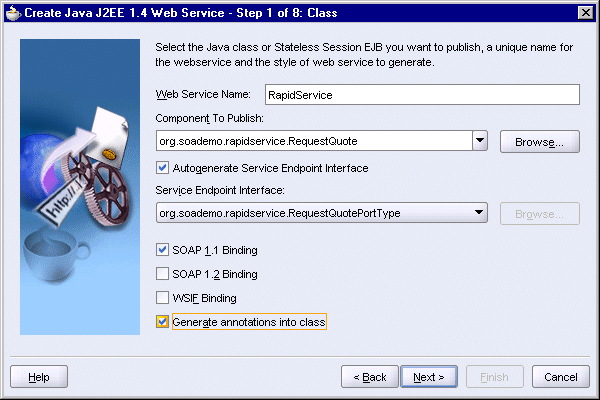Click the greyed-out Finish button
This screenshot has width=600, height=400.
pyautogui.click(x=494, y=377)
